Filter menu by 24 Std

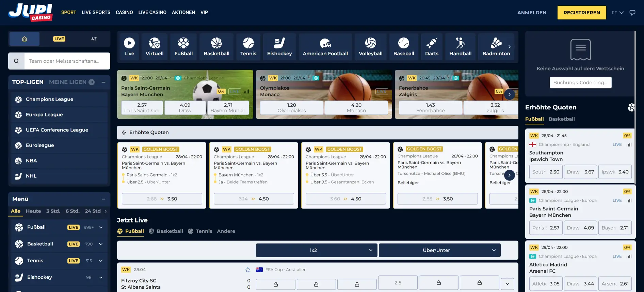tap(93, 211)
